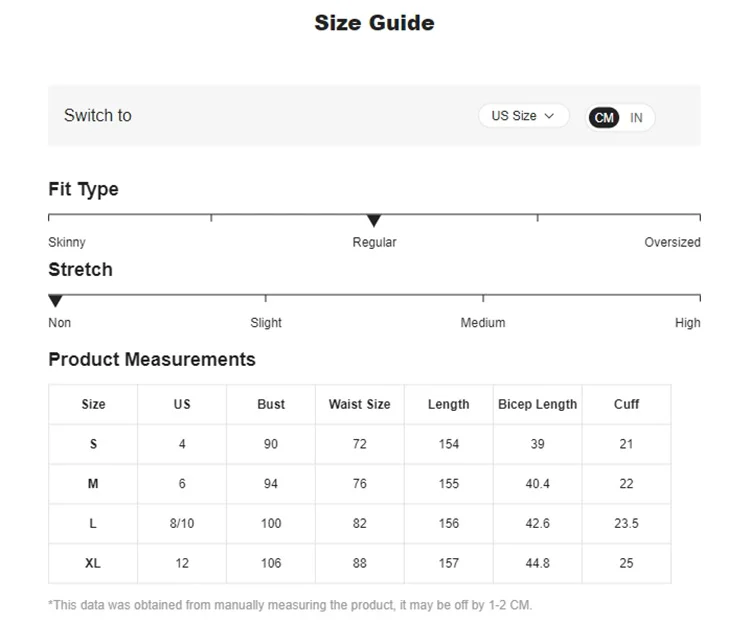
Task: Click the Slight label on Stretch scale
Action: click(x=266, y=323)
